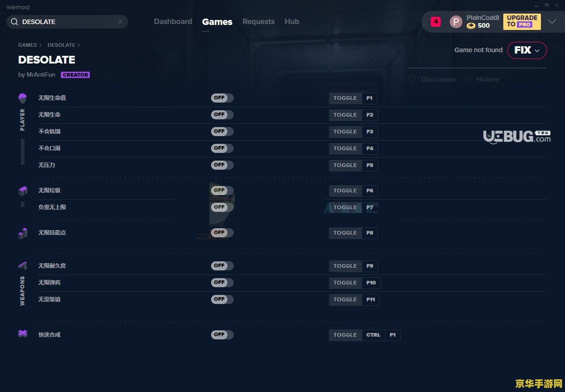The height and width of the screenshot is (392, 565).
Task: Click the search field containing DESOLATE
Action: [x=67, y=22]
